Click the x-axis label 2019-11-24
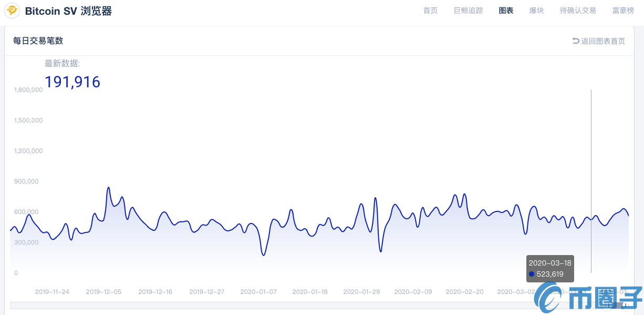 tap(53, 292)
